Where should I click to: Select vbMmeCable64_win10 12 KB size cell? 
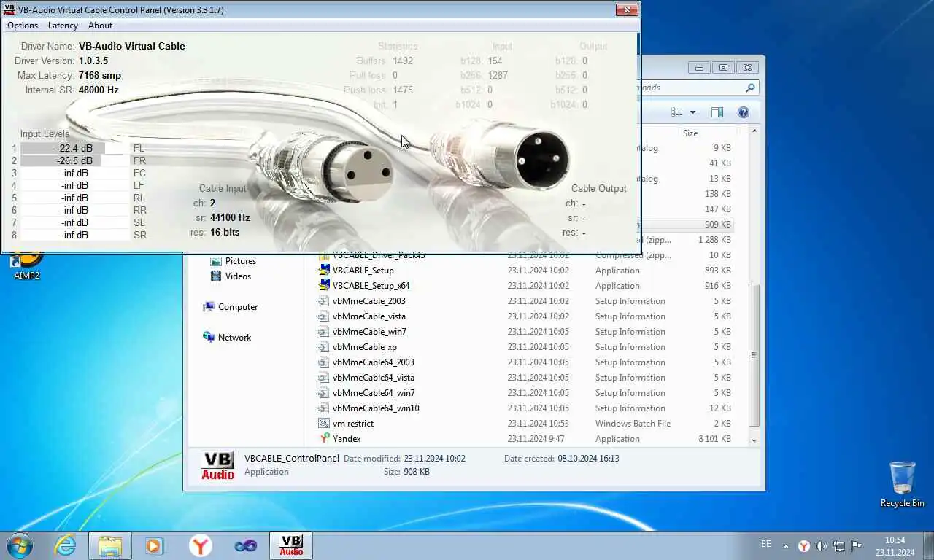click(x=721, y=408)
